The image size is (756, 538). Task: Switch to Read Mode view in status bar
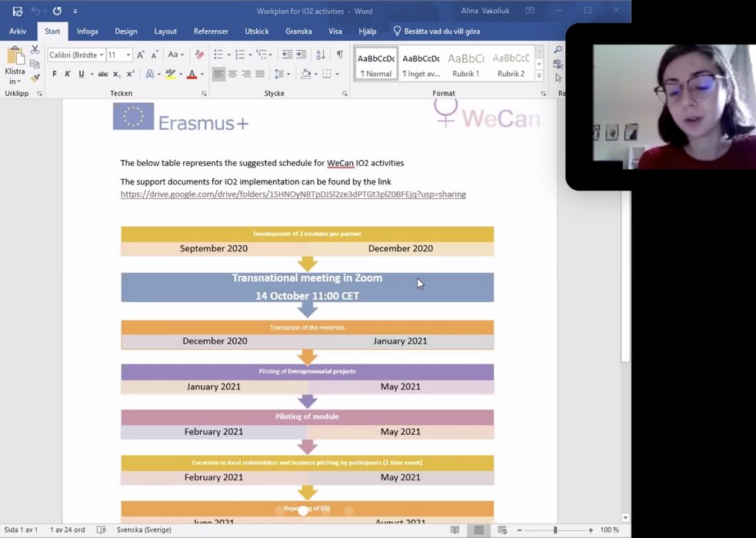455,530
